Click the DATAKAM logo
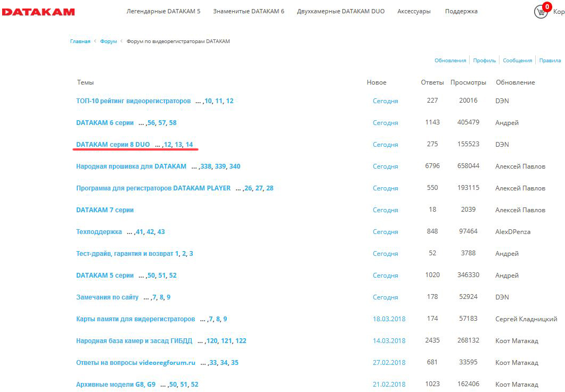Image resolution: width=565 pixels, height=392 pixels. 37,12
